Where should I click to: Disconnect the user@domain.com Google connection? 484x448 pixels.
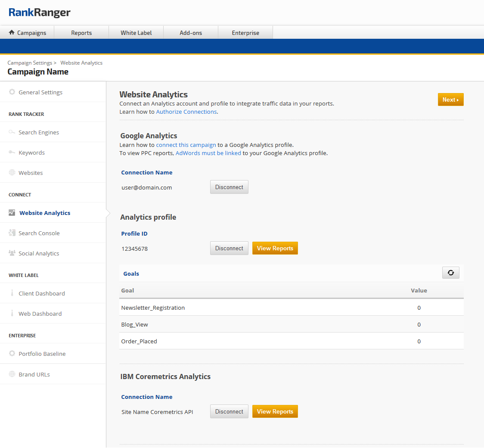(x=229, y=187)
